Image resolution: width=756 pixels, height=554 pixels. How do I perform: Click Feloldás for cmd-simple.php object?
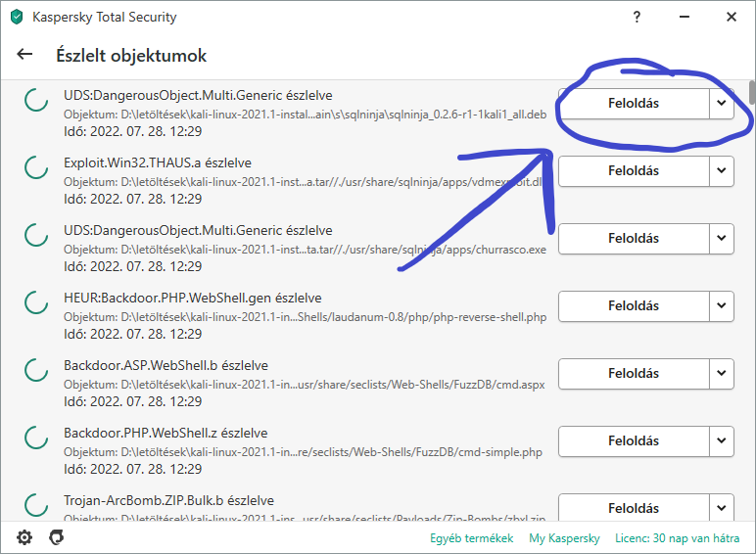tap(634, 440)
